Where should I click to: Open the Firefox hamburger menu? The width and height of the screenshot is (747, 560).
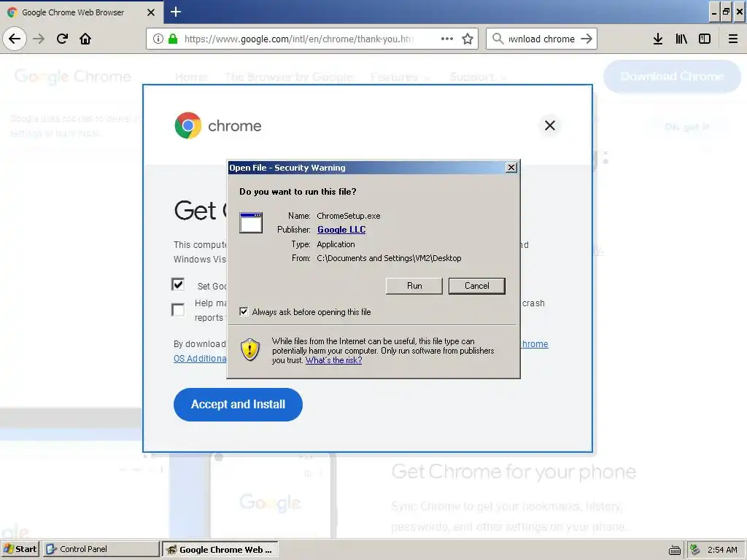click(732, 39)
